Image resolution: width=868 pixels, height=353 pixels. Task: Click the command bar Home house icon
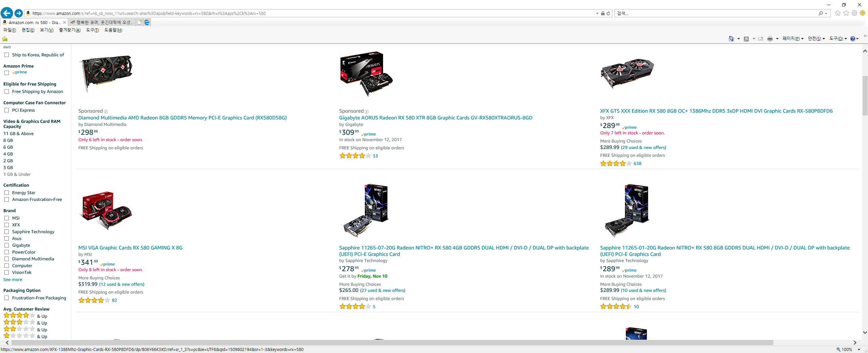coord(731,39)
